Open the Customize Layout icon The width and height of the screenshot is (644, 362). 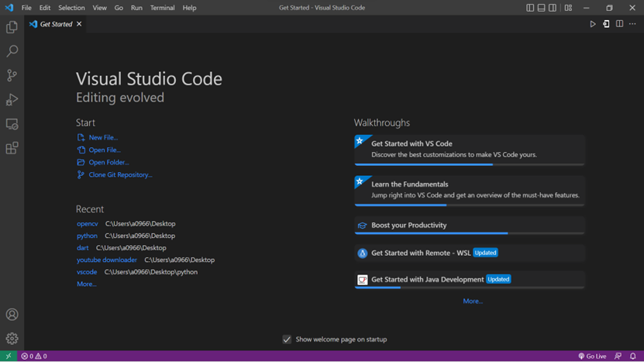(568, 8)
